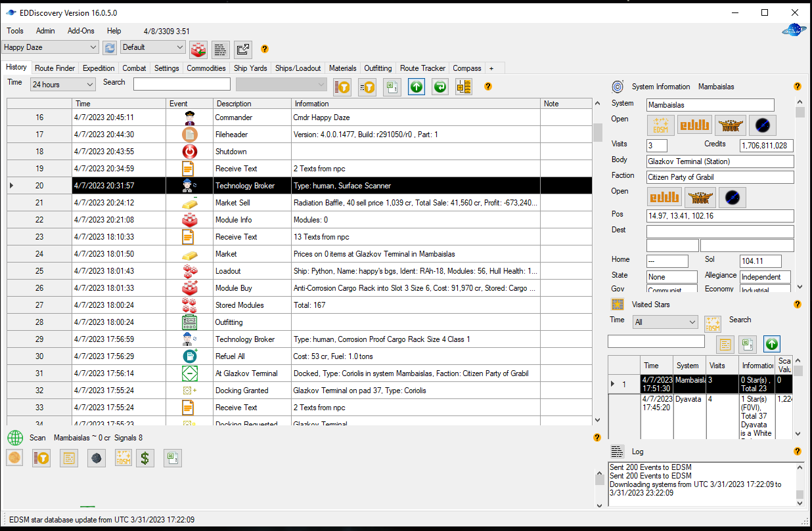812x531 pixels.
Task: Select the Market Sell Radiation Baffle row
Action: pos(299,203)
